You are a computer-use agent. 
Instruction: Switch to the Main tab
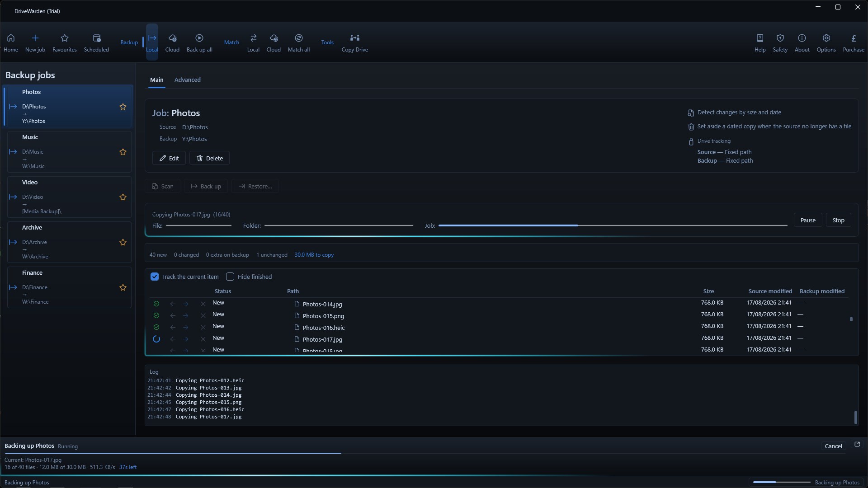157,80
